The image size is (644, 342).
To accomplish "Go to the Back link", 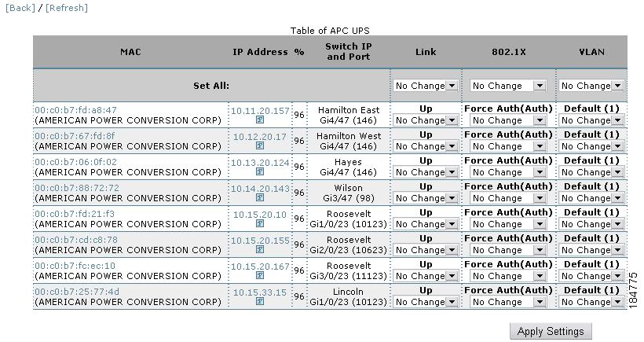I will tap(20, 8).
